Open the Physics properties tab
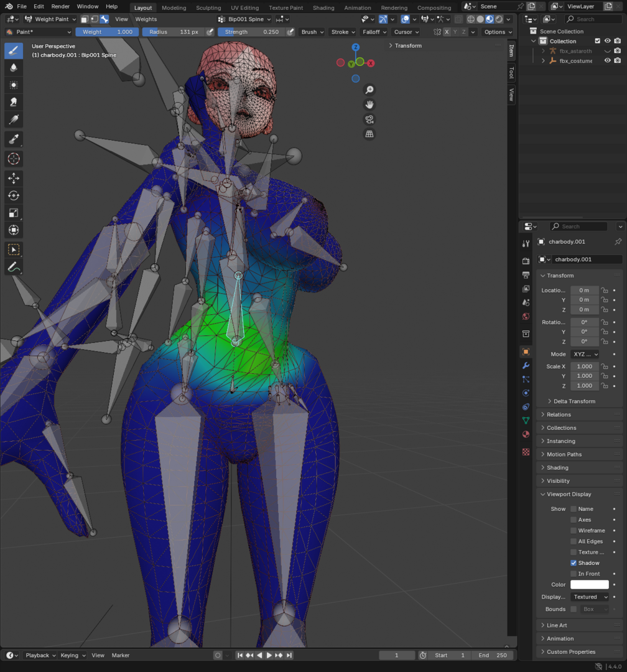The width and height of the screenshot is (627, 672). pyautogui.click(x=526, y=393)
